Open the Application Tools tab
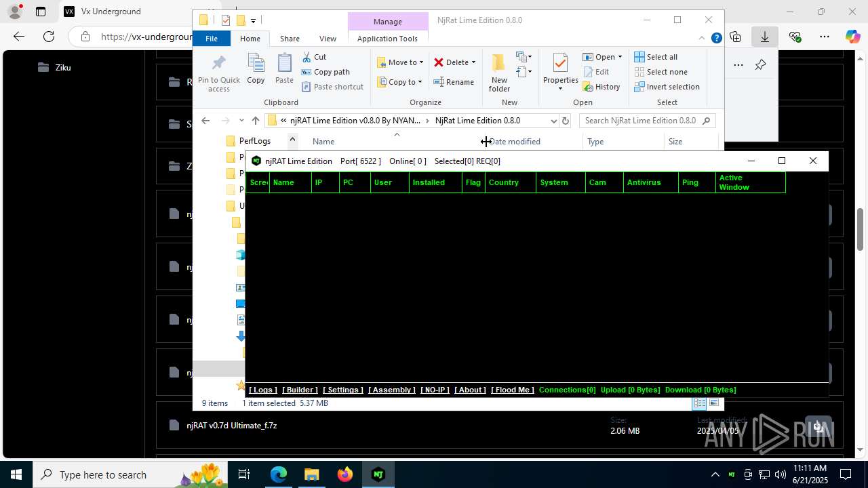 point(387,39)
